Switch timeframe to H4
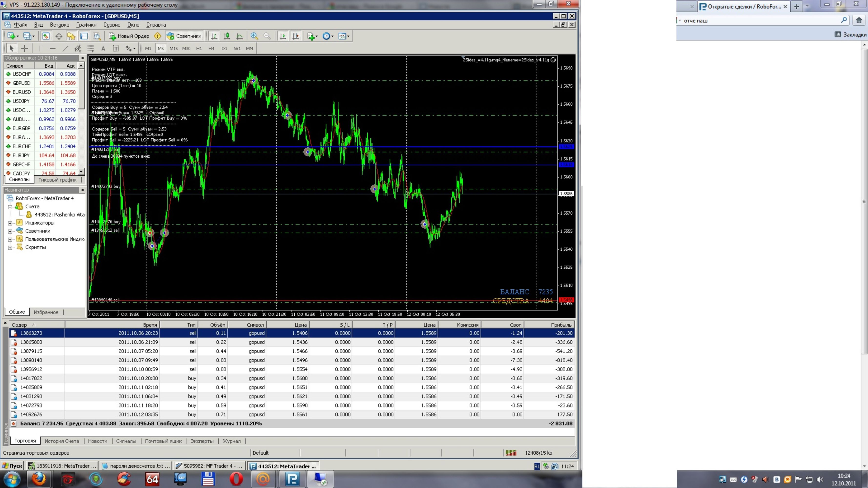The height and width of the screenshot is (488, 868). point(211,49)
